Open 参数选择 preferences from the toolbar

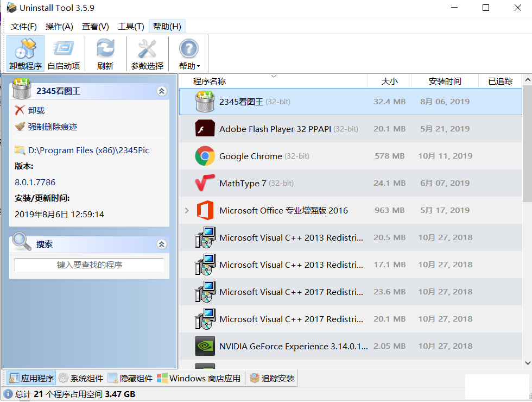pos(147,53)
